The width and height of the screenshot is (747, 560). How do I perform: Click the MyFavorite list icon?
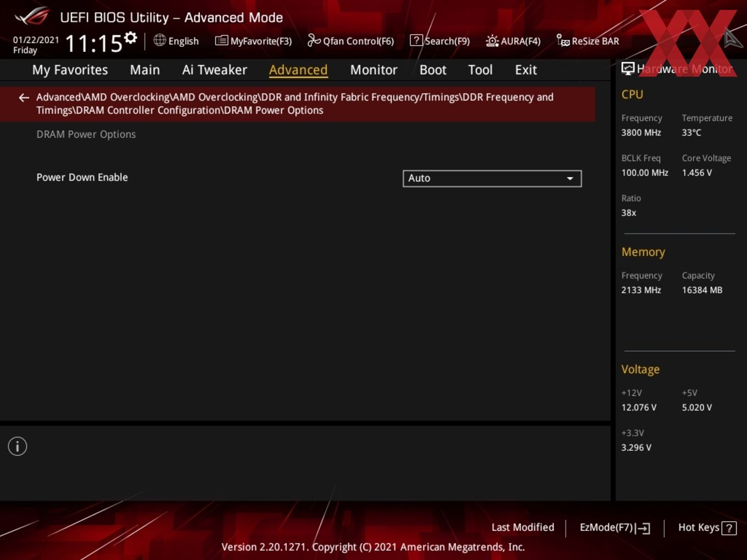point(221,41)
